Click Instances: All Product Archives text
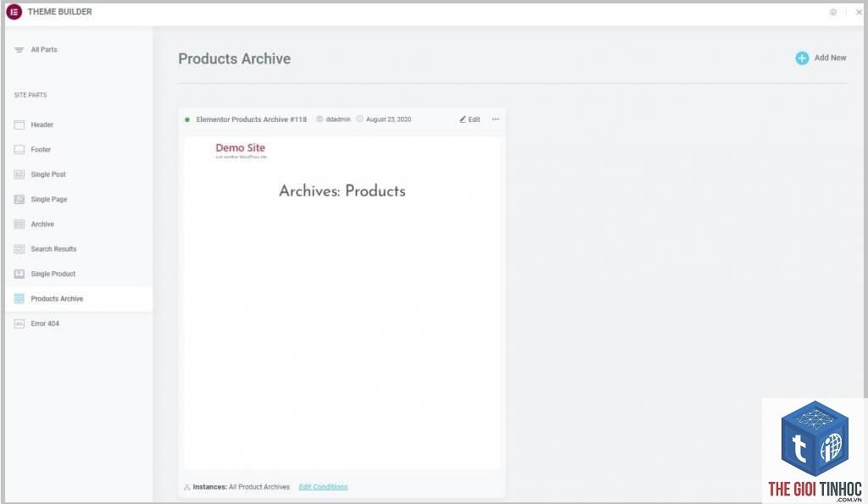Screen dimensions: 868x504 coord(242,487)
